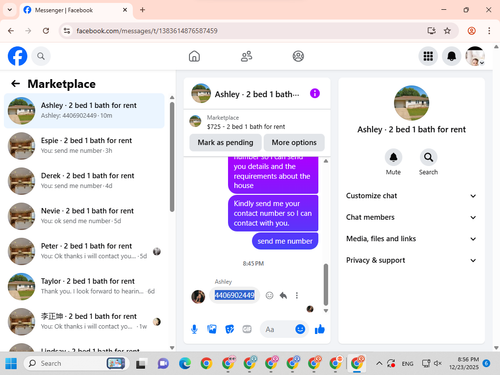Click the "send me number" message bubble

285,241
